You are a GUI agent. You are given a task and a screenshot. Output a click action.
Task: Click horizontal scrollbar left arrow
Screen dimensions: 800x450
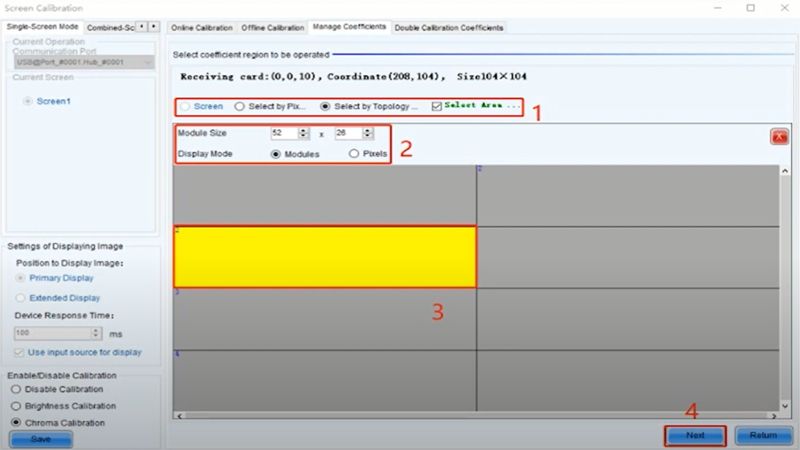click(x=179, y=416)
